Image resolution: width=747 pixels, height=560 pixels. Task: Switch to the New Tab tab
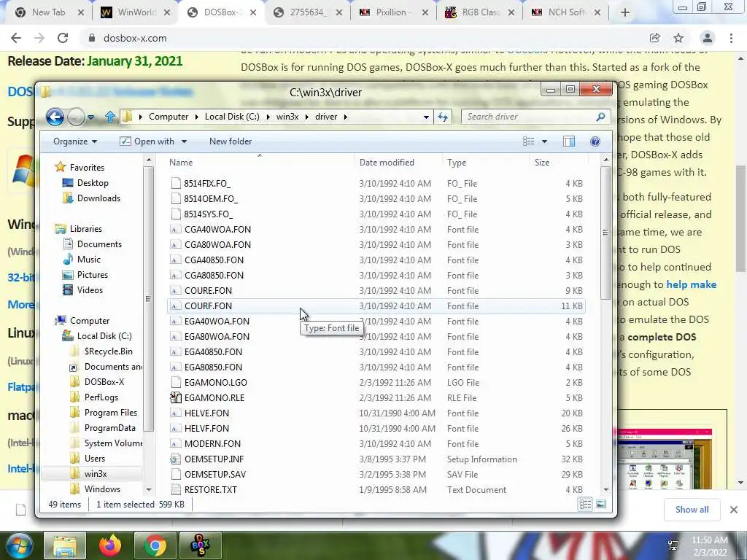[x=48, y=13]
